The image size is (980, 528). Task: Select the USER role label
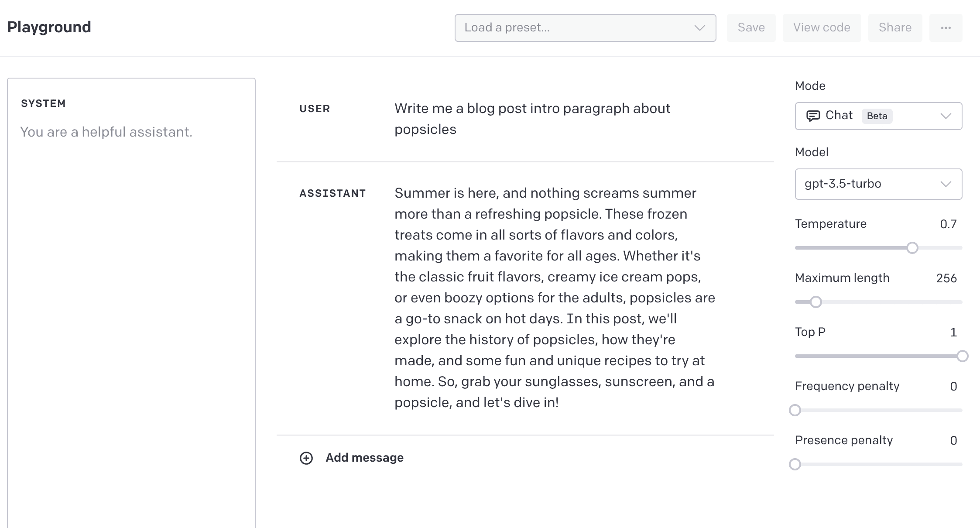click(x=314, y=109)
